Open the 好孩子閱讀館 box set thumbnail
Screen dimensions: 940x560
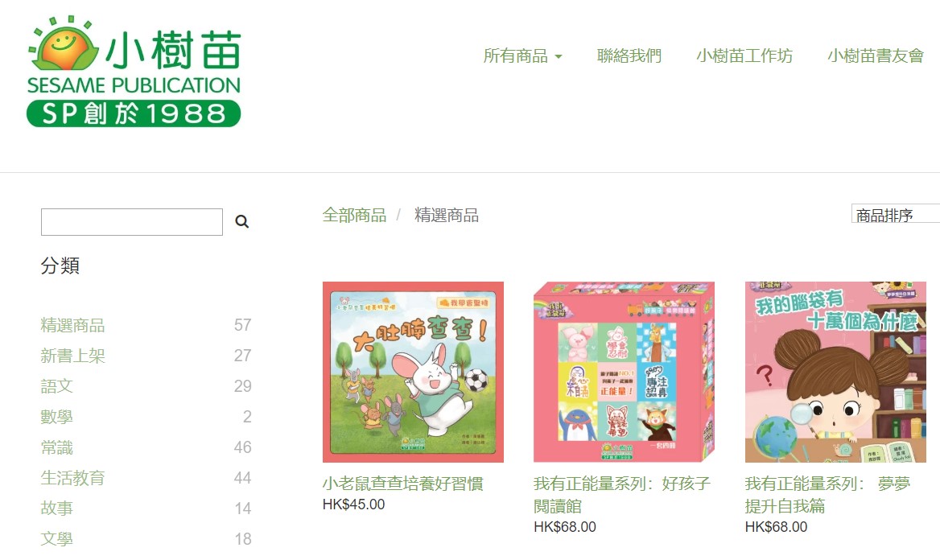624,373
